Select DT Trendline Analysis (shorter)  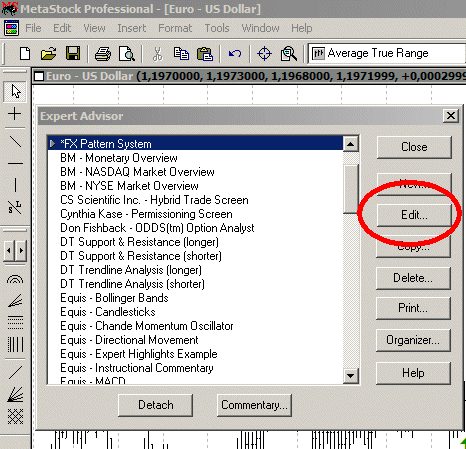[195, 284]
